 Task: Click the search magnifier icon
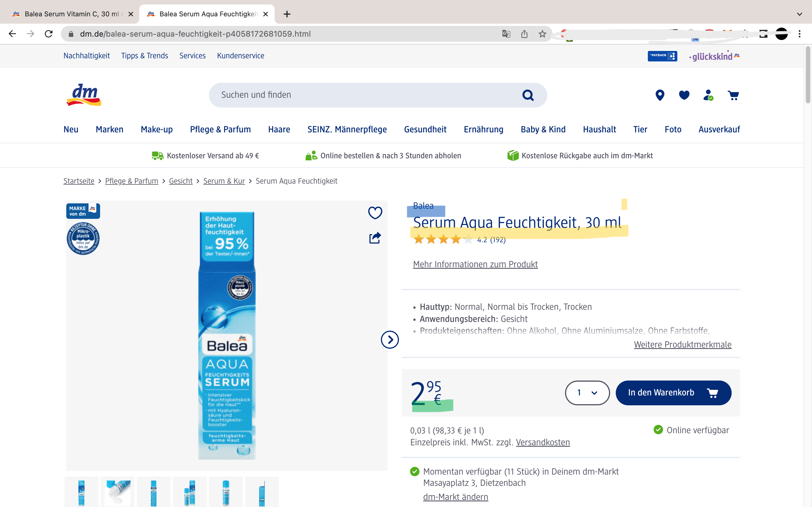528,95
